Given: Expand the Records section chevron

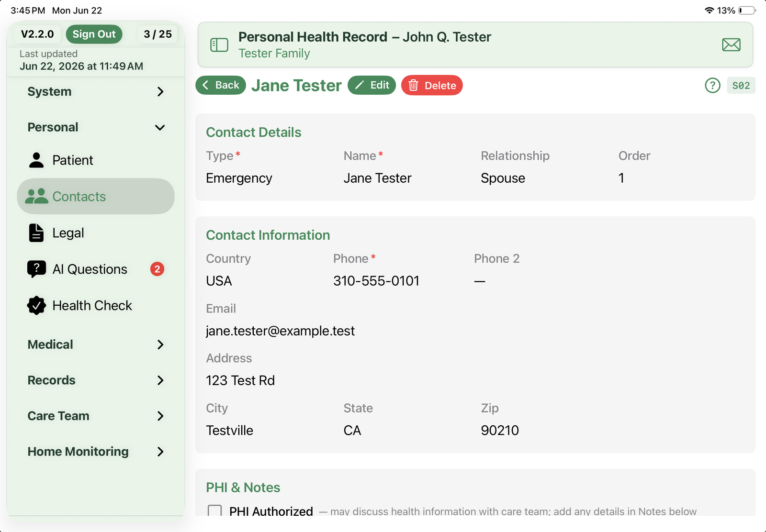Looking at the screenshot, I should tap(160, 380).
